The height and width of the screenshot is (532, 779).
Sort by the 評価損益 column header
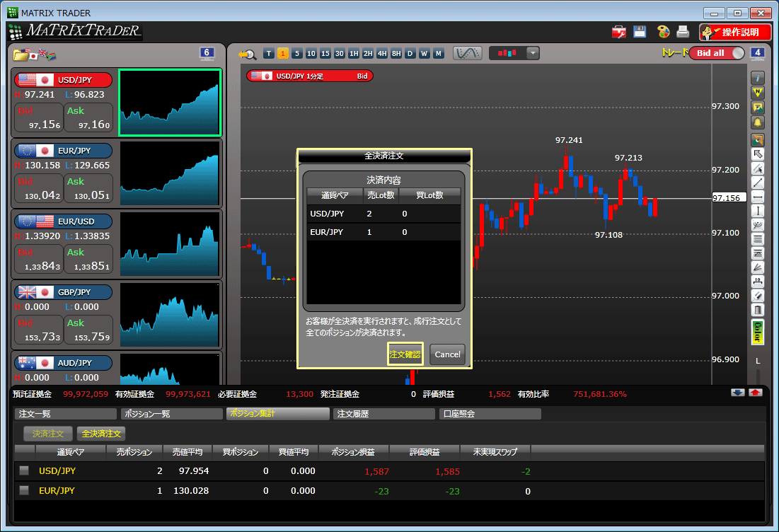click(425, 452)
